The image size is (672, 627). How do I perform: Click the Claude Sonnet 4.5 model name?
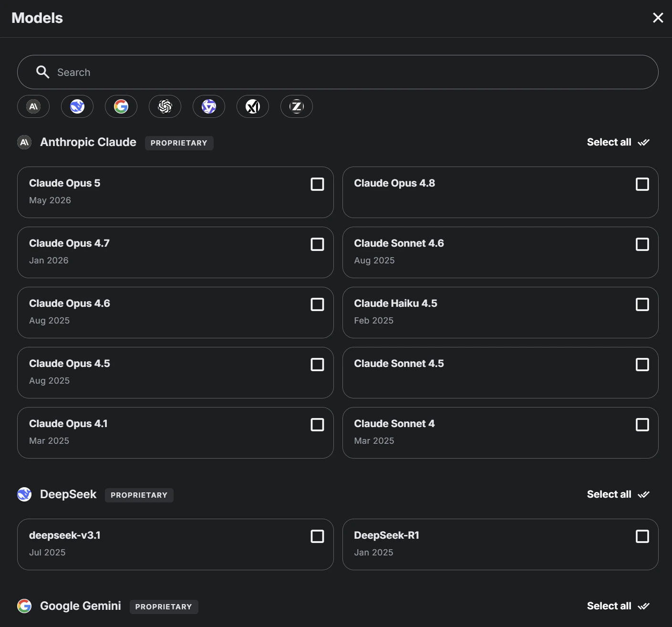click(399, 364)
